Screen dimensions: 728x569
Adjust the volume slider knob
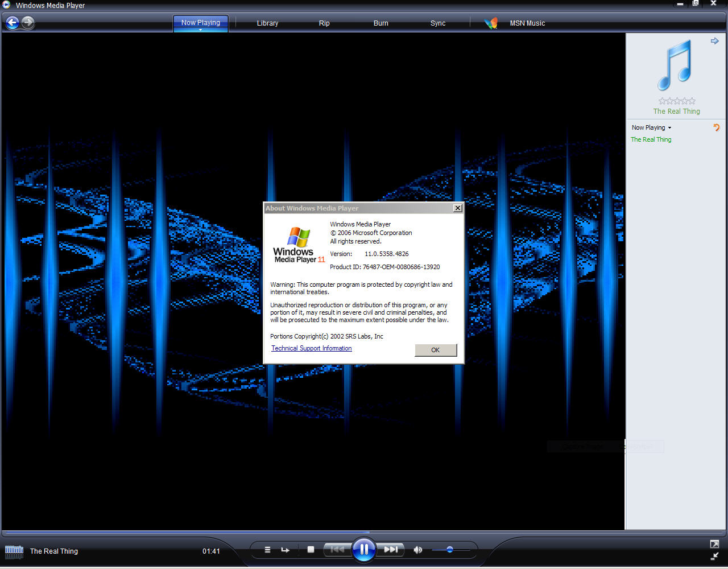[450, 550]
